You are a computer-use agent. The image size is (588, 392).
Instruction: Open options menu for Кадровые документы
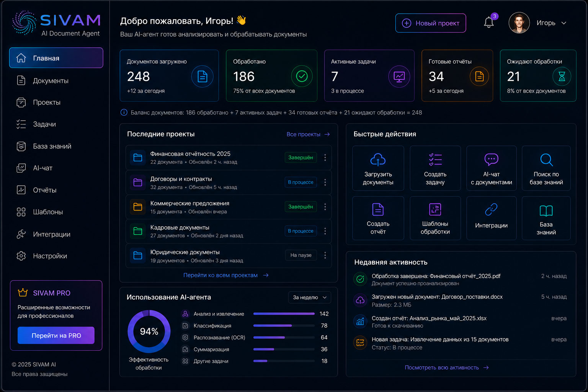click(325, 231)
